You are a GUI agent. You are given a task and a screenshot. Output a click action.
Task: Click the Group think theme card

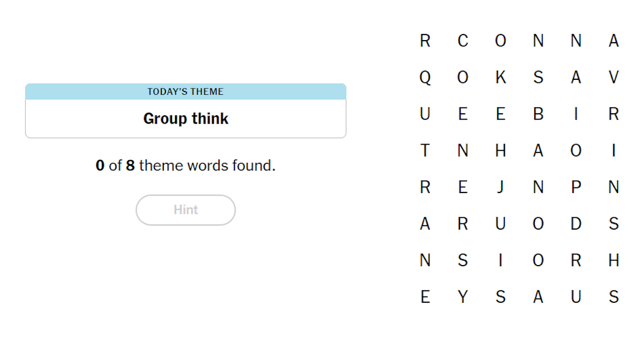point(185,118)
